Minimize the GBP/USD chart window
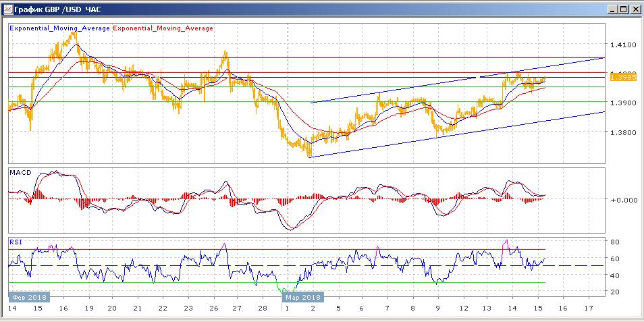Screen dimensions: 644x322 pos(611,9)
